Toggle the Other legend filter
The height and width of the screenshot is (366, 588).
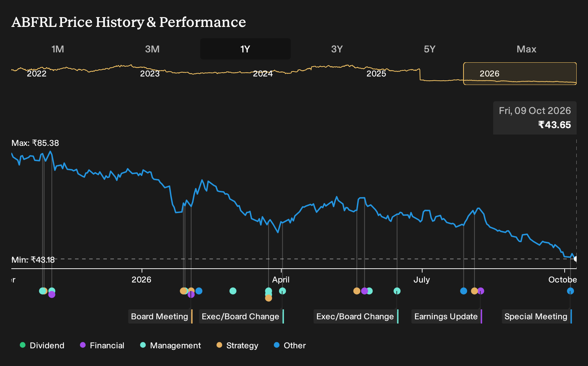tap(290, 345)
